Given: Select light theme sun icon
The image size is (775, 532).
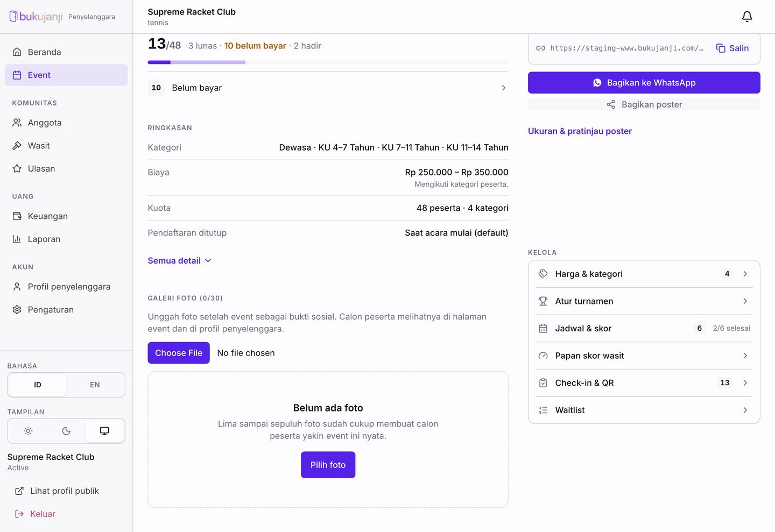Looking at the screenshot, I should (29, 431).
